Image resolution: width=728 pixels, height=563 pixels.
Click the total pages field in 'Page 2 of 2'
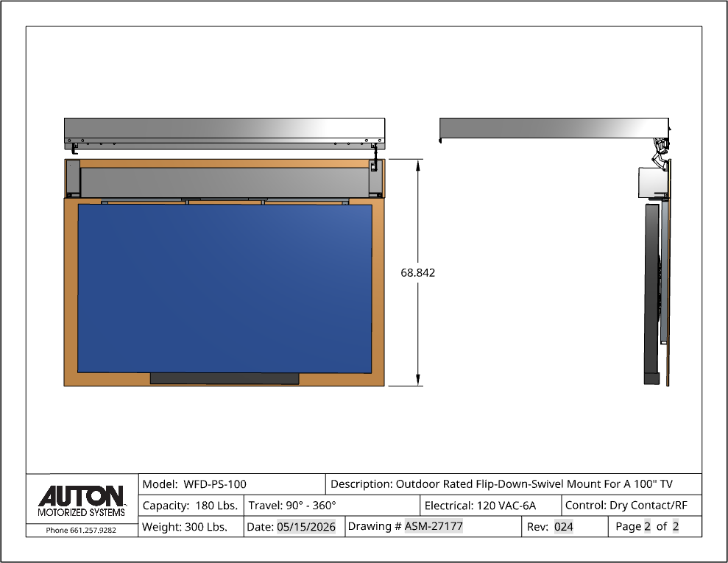(676, 526)
